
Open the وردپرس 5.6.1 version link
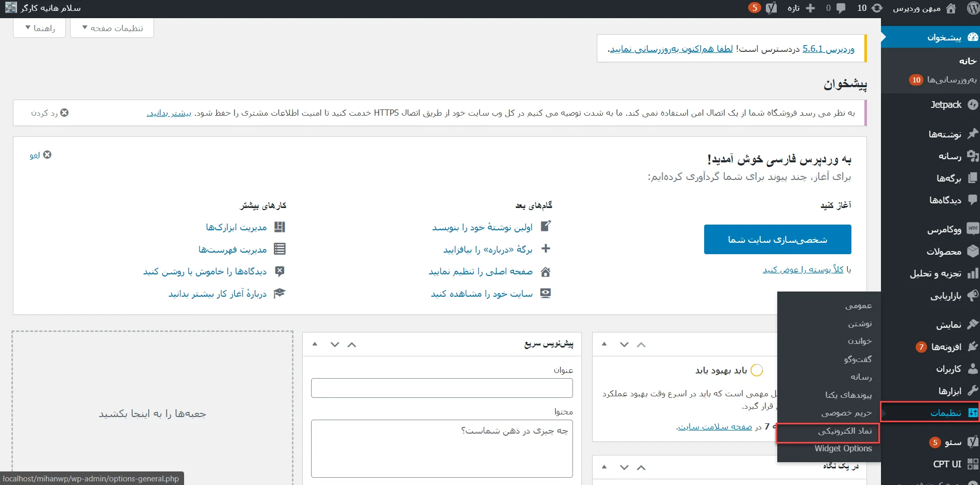(x=829, y=49)
